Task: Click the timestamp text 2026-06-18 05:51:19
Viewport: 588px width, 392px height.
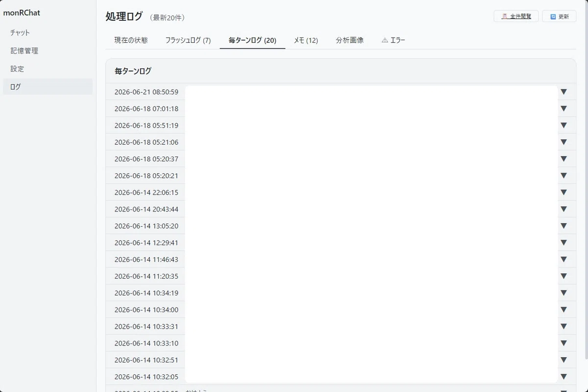Action: tap(147, 125)
